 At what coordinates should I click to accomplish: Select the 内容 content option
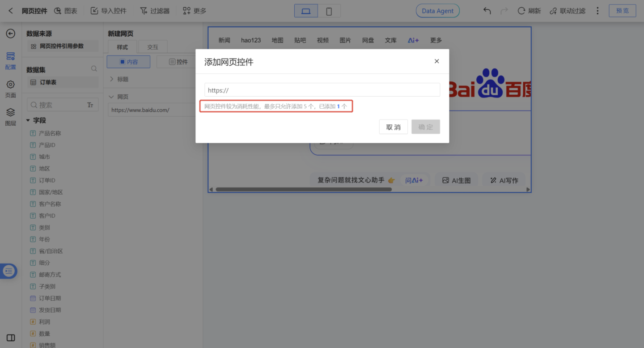coord(128,62)
